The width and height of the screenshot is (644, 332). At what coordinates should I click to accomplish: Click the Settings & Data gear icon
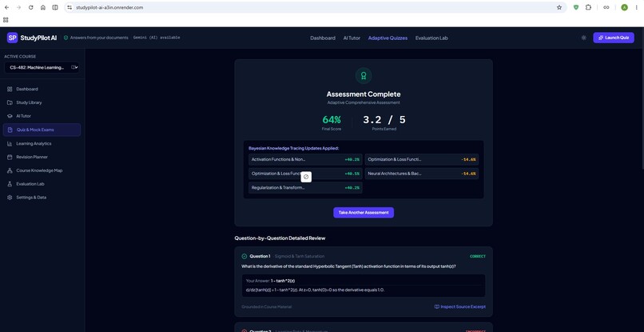(x=10, y=198)
